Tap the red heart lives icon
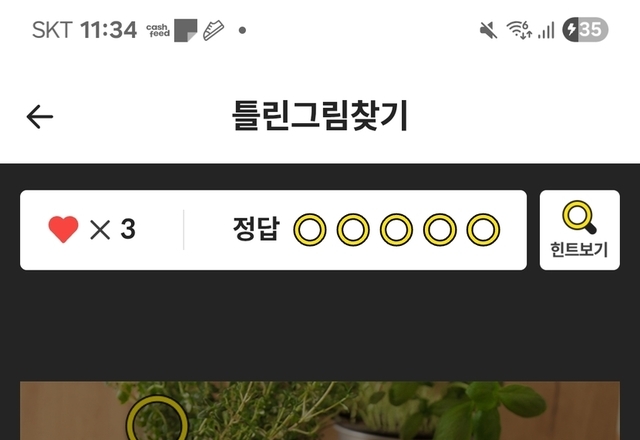The width and height of the screenshot is (640, 440). tap(63, 229)
